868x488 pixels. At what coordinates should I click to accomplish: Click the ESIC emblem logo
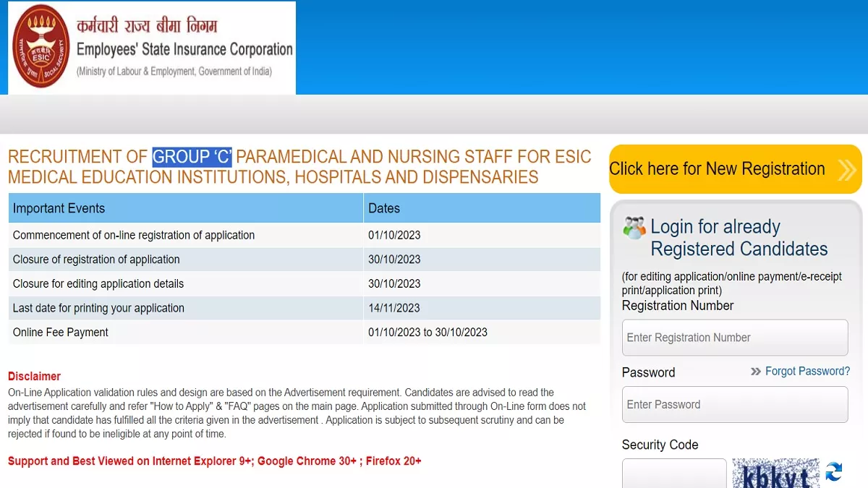click(41, 48)
